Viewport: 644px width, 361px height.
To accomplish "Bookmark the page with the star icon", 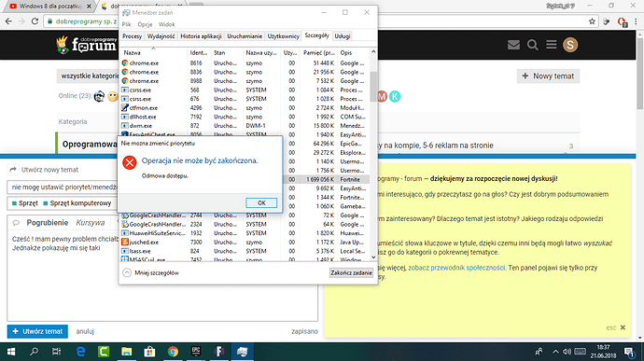I will click(592, 21).
